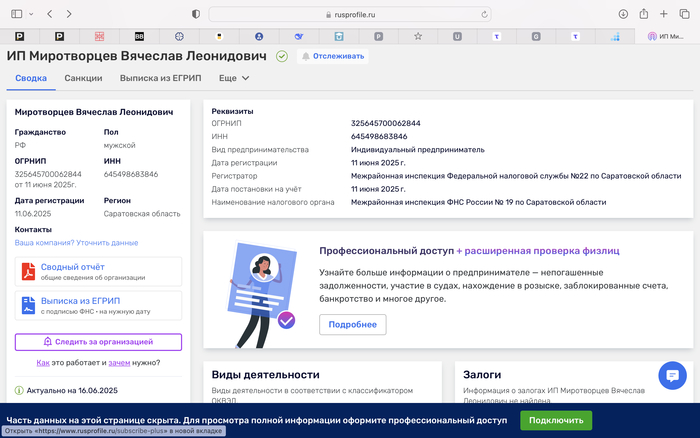Show Safari downloads

tap(623, 14)
